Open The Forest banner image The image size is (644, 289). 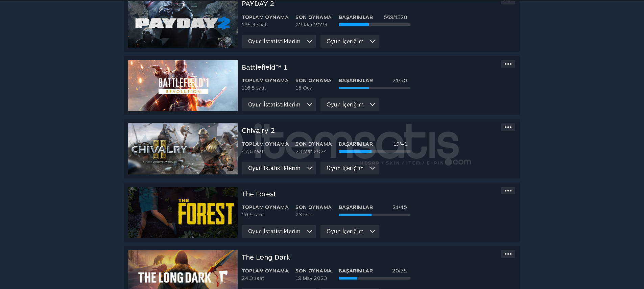point(183,212)
